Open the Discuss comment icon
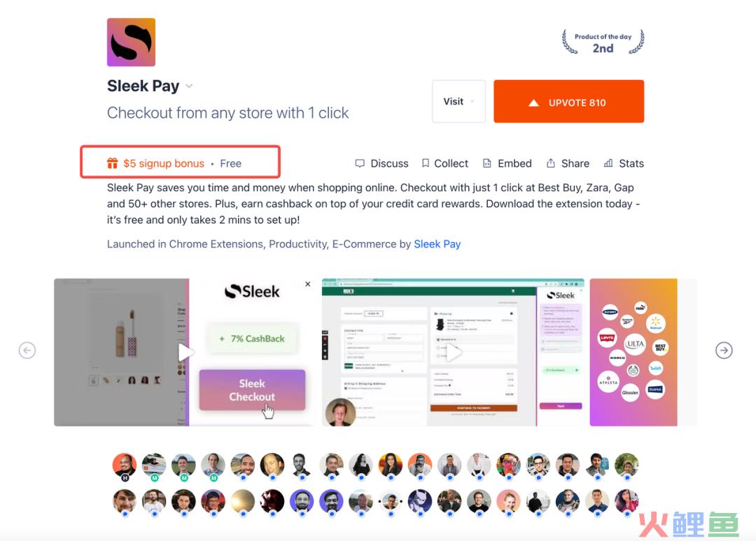Viewport: 756px width, 541px height. point(360,164)
